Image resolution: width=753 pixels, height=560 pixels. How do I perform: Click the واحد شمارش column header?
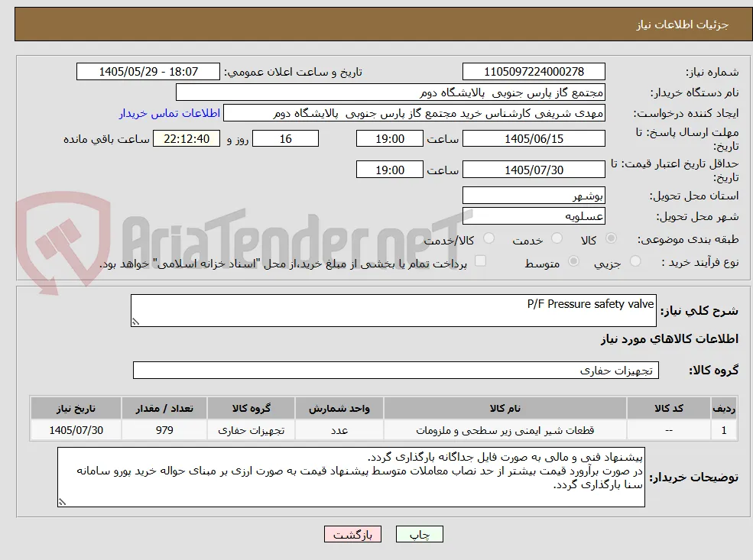coord(339,409)
